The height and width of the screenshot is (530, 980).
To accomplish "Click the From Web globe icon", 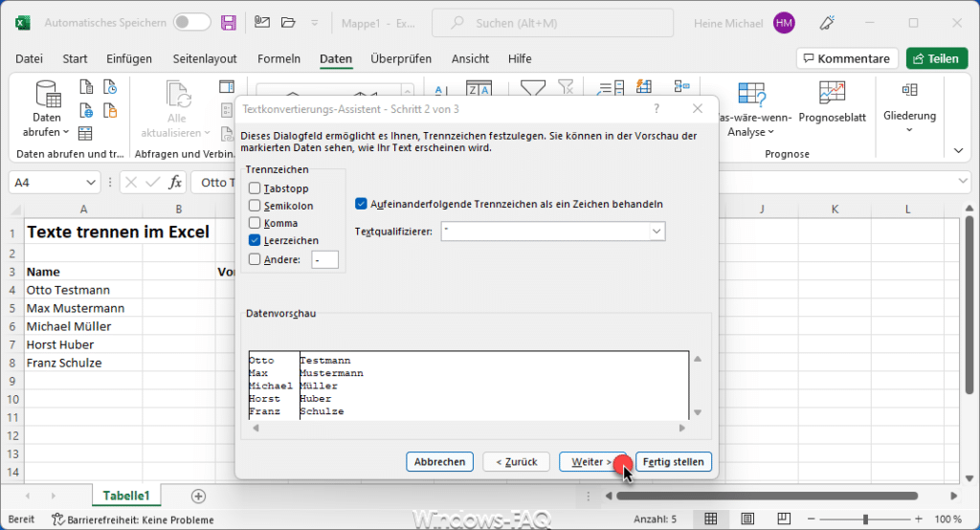I will pos(86,111).
